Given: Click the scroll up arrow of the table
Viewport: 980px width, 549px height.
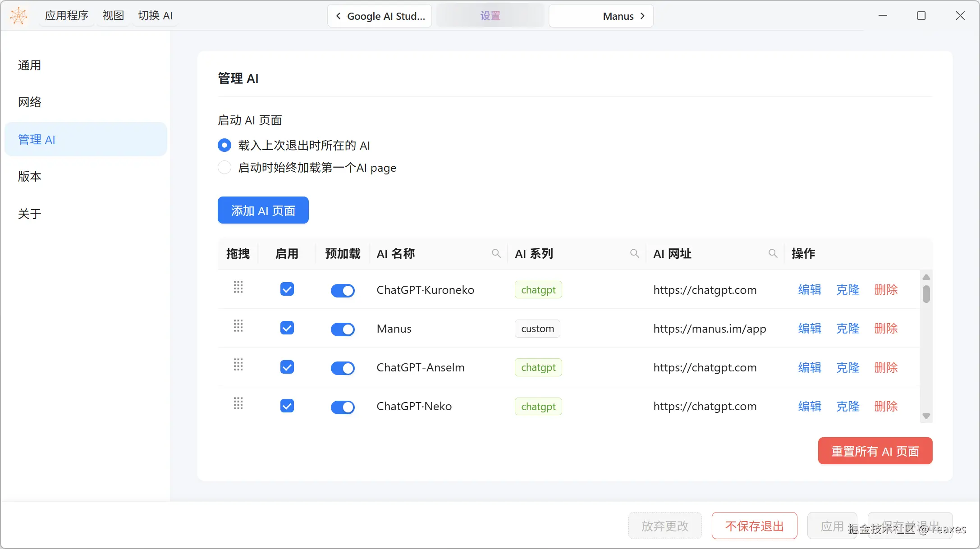Looking at the screenshot, I should pyautogui.click(x=926, y=277).
